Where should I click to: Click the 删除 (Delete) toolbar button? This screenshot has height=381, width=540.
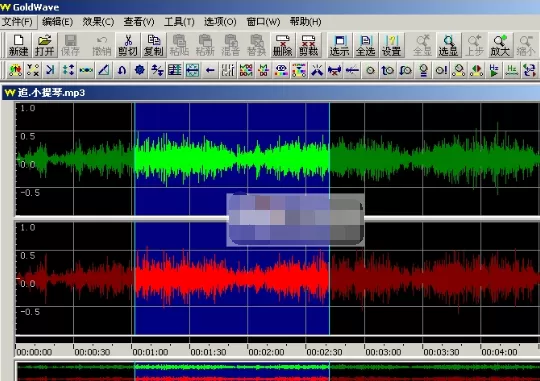tap(282, 45)
